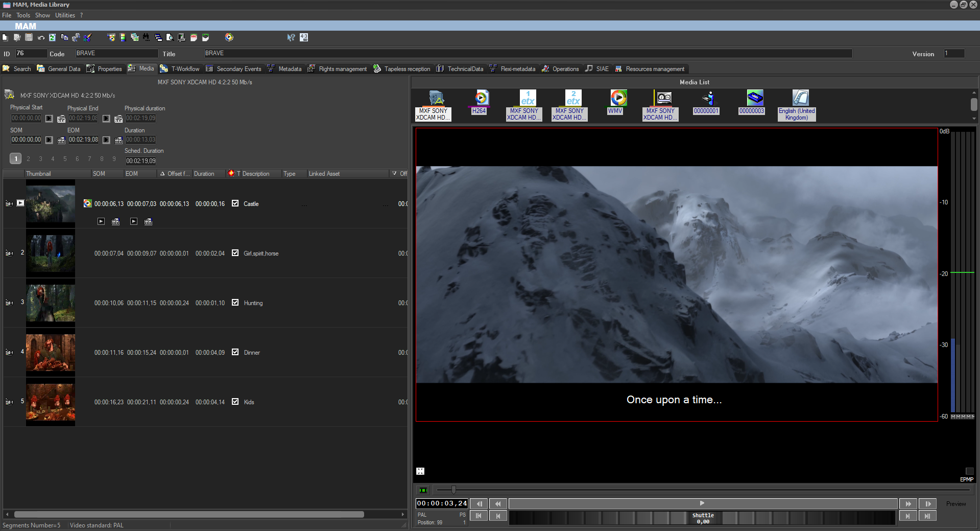Toggle the Hunting segment checkbox
Image resolution: width=980 pixels, height=531 pixels.
[x=235, y=303]
